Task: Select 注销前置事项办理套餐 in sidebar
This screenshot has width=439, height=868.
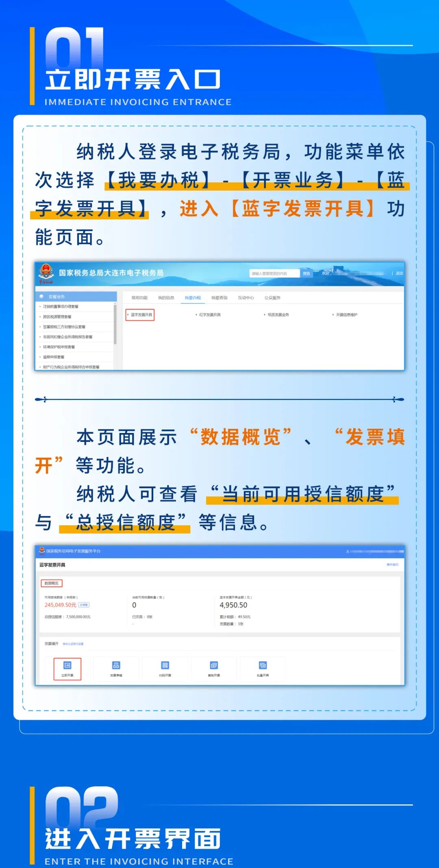Action: tap(61, 306)
